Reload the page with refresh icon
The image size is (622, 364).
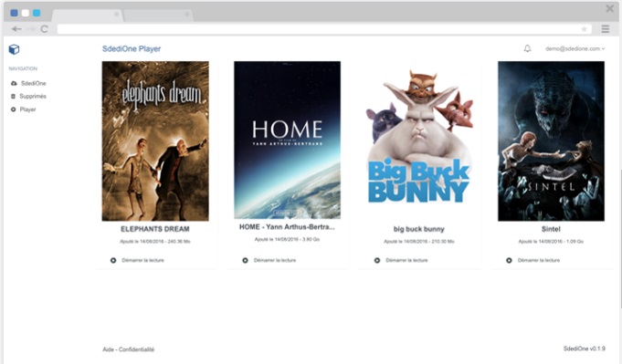tap(44, 29)
